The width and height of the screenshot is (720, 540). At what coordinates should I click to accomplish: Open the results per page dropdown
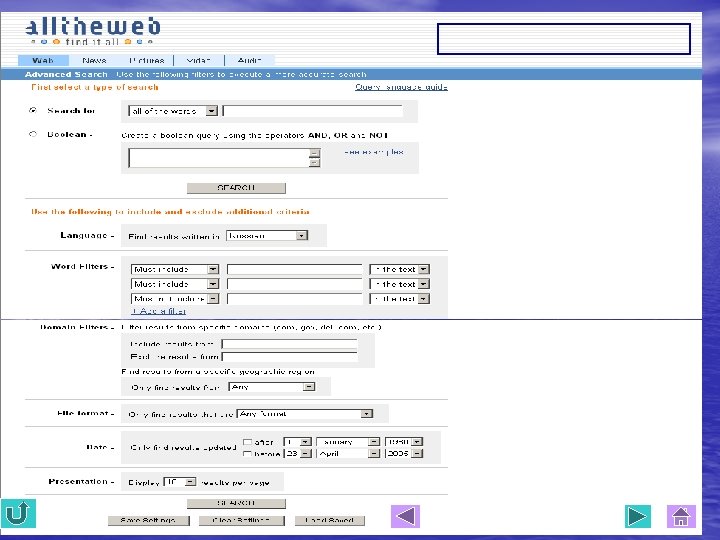click(180, 482)
